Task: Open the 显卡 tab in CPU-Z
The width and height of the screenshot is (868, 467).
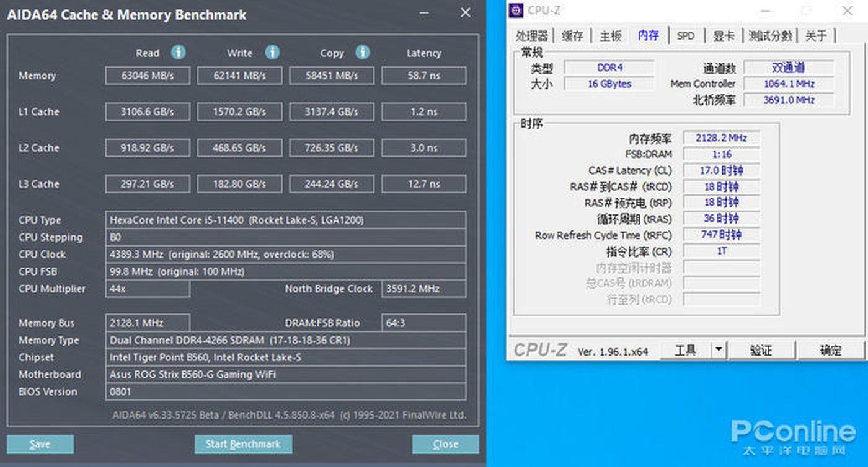Action: pos(724,36)
